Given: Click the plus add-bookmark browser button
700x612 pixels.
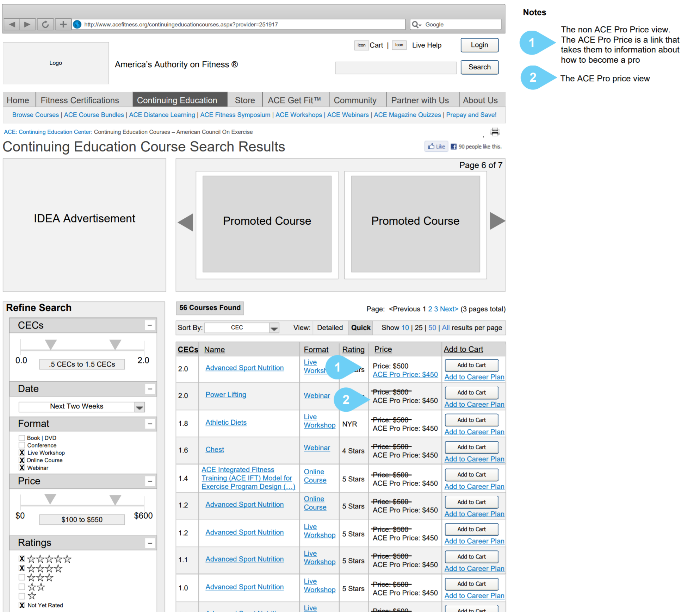Looking at the screenshot, I should click(63, 24).
